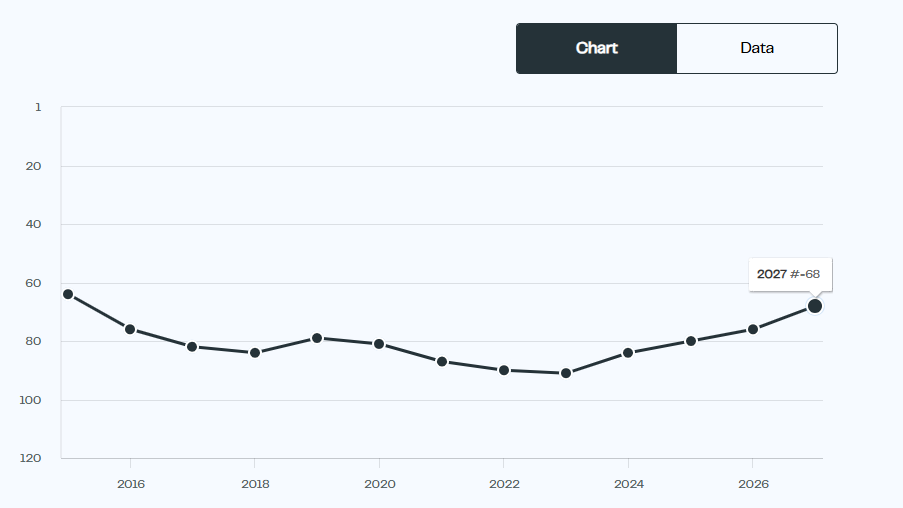903x508 pixels.
Task: Click the 100 rank label on y-axis
Action: [30, 400]
